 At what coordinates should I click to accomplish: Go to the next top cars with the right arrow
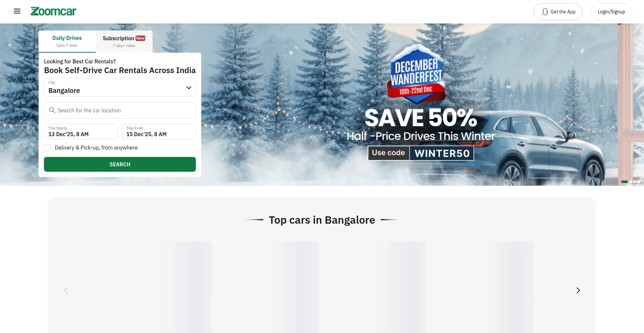578,290
